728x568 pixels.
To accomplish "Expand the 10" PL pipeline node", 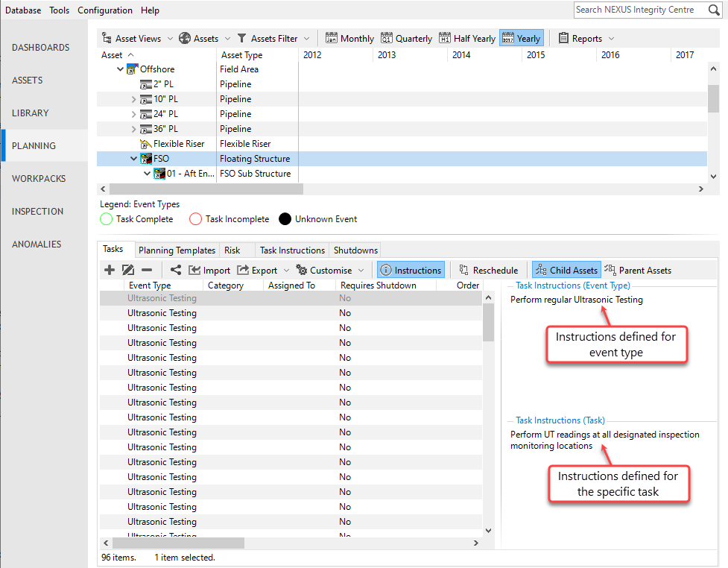I will [x=133, y=99].
